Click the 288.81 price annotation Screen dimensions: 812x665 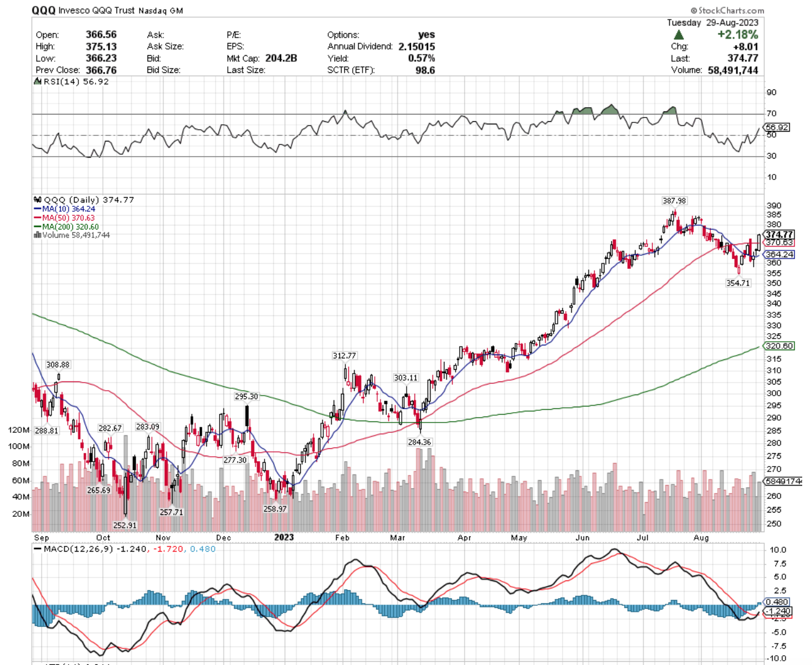(47, 430)
